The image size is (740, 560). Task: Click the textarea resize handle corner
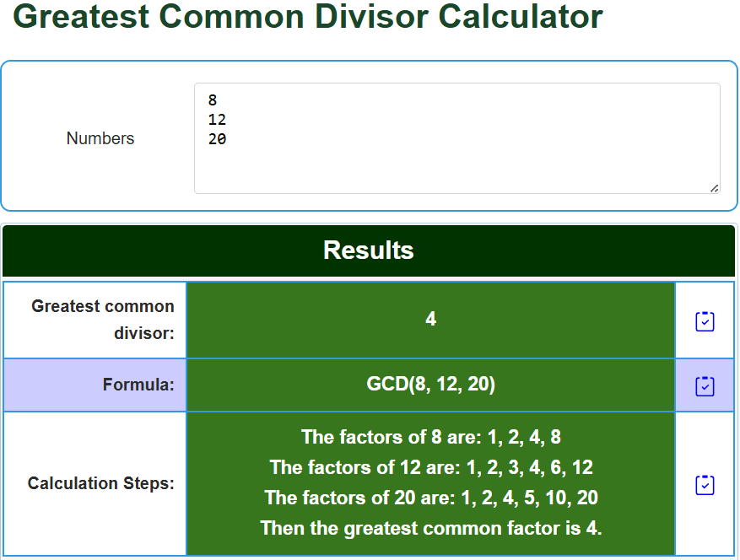714,188
